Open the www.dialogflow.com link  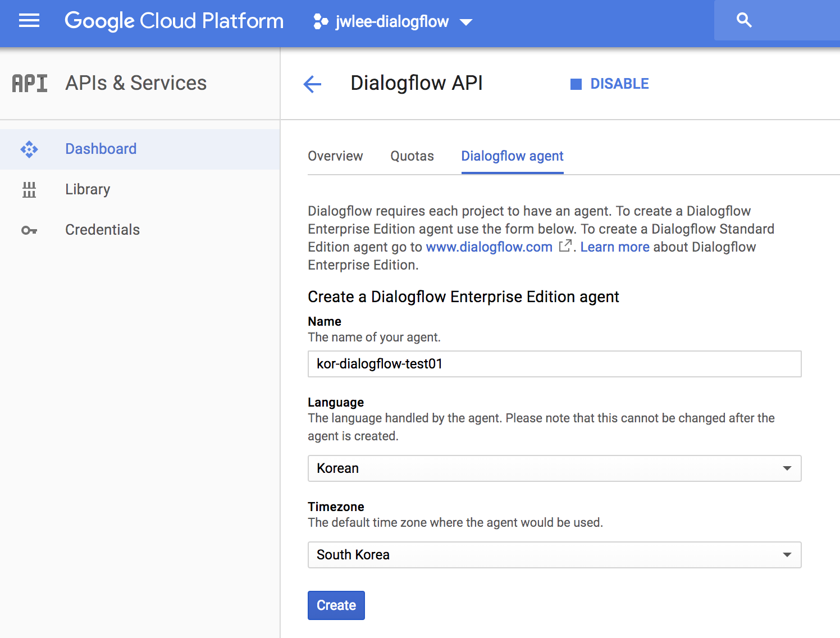tap(489, 247)
